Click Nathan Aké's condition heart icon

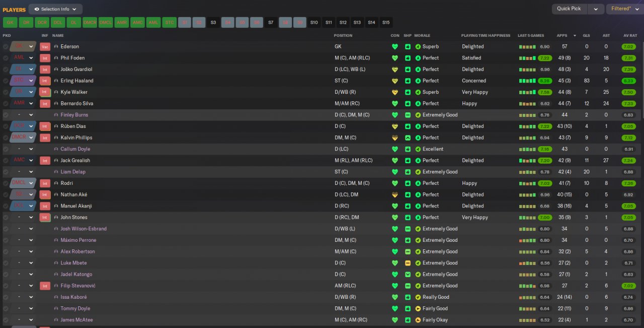[x=395, y=194]
